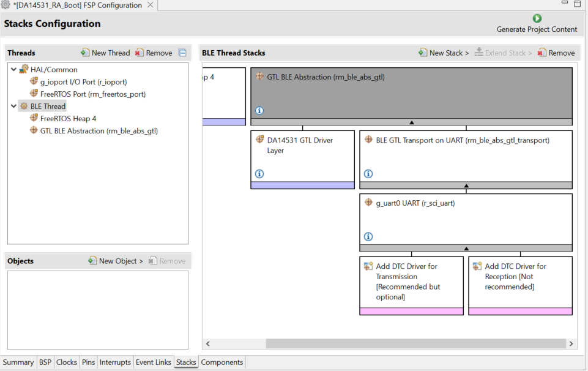This screenshot has width=588, height=371.
Task: Close the FSP Configuration editor tab
Action: [150, 5]
